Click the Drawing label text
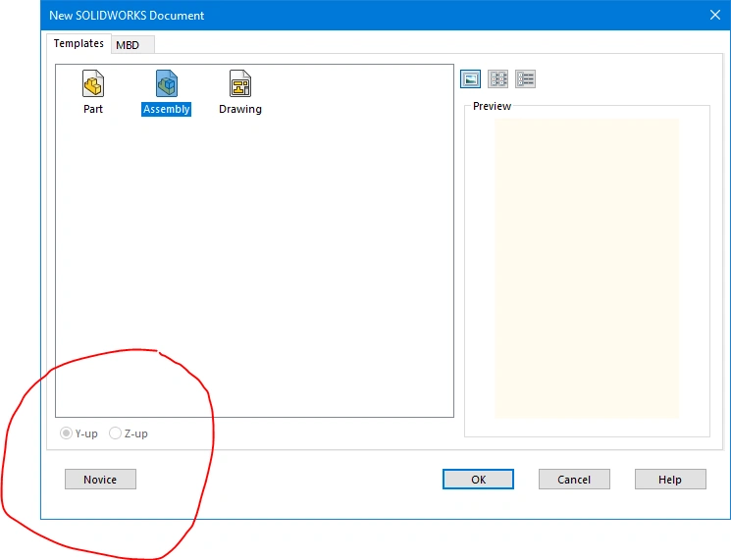Viewport: 731px width, 560px height. pos(240,109)
